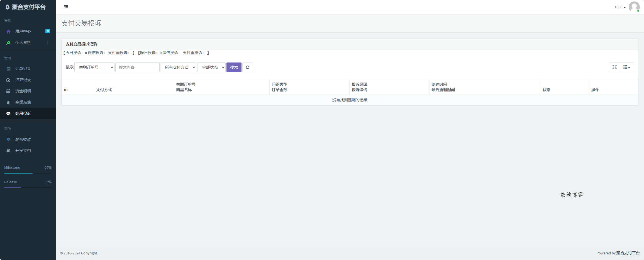Click the user avatar picture
The image size is (644, 260).
(634, 7)
